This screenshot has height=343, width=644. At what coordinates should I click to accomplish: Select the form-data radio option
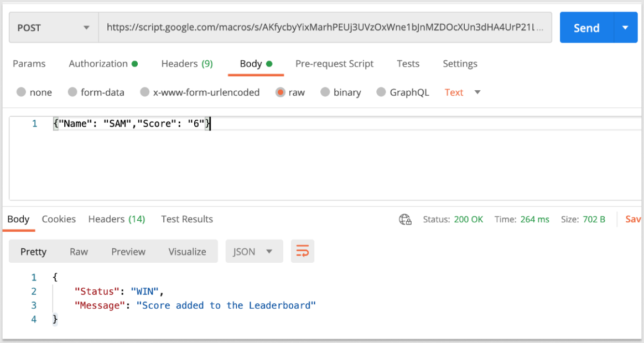pos(96,92)
